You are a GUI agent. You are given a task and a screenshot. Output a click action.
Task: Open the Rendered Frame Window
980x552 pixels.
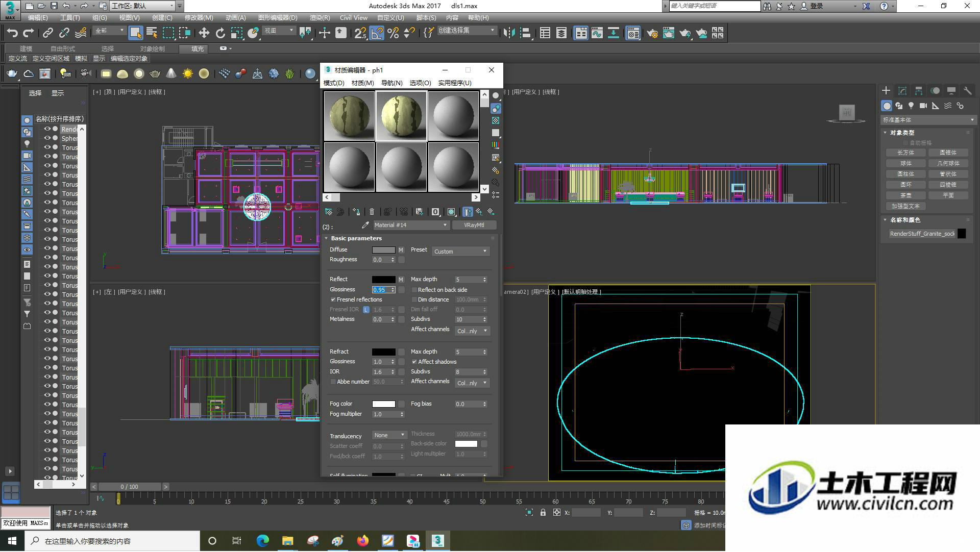coord(668,33)
